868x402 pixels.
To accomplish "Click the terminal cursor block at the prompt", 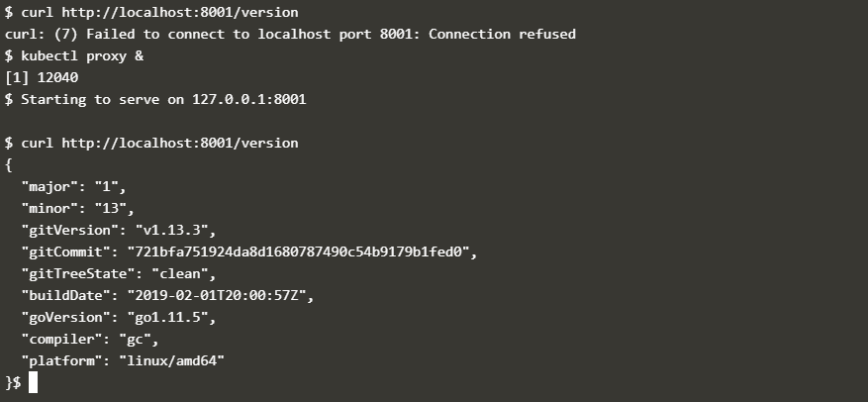I will coord(33,382).
